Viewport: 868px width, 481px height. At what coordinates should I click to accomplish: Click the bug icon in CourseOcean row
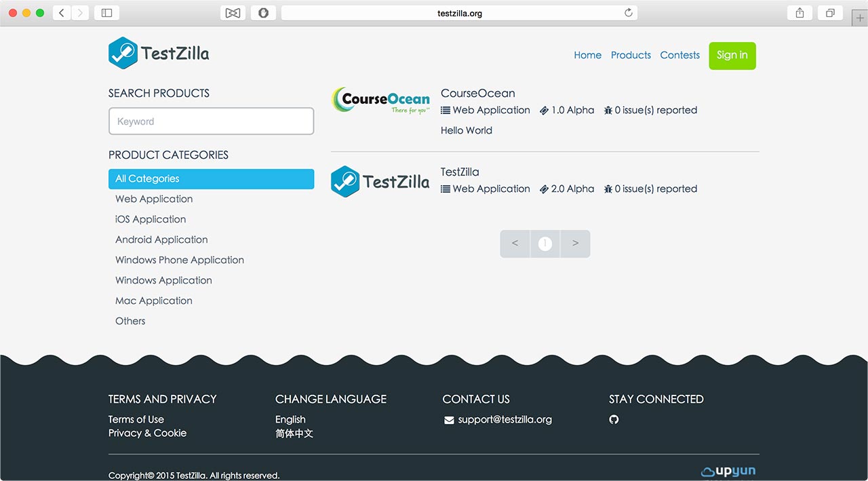click(608, 110)
